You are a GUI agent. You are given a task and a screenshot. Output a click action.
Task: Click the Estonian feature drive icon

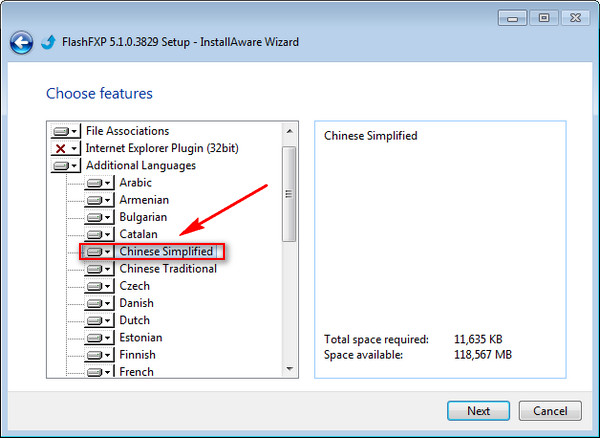[x=94, y=338]
